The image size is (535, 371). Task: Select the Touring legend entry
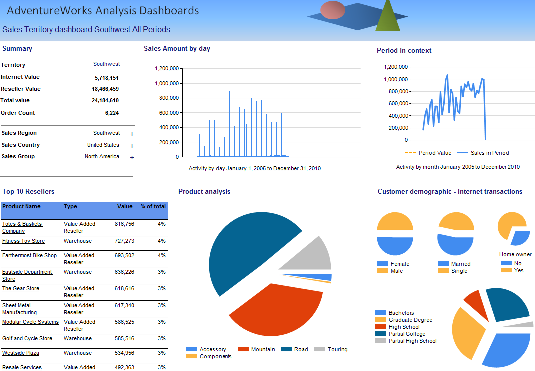point(330,349)
